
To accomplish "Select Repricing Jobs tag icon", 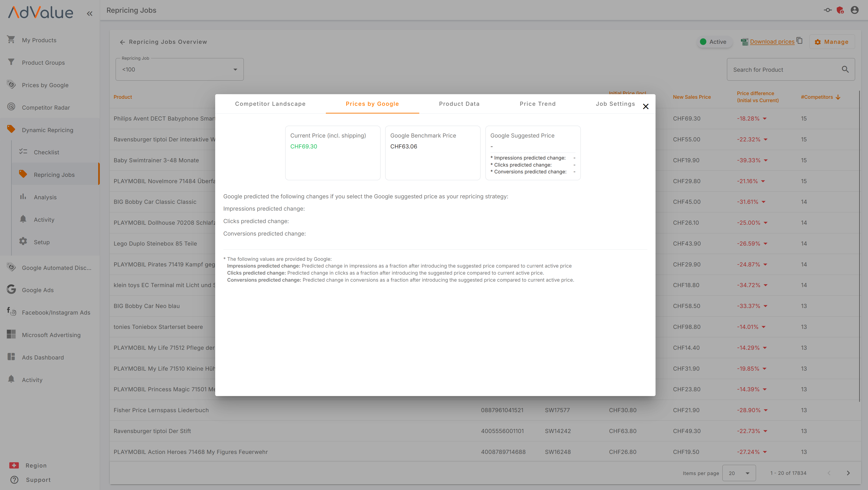I will (x=23, y=174).
